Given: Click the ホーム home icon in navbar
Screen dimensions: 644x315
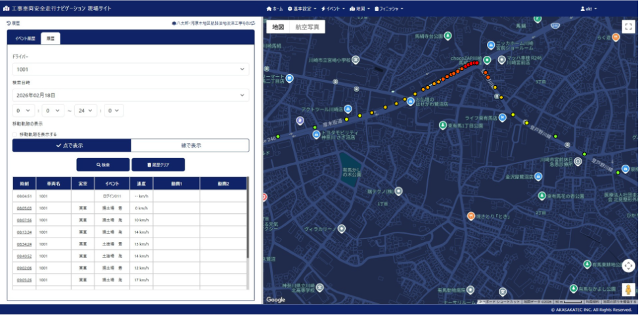Looking at the screenshot, I should tap(270, 9).
